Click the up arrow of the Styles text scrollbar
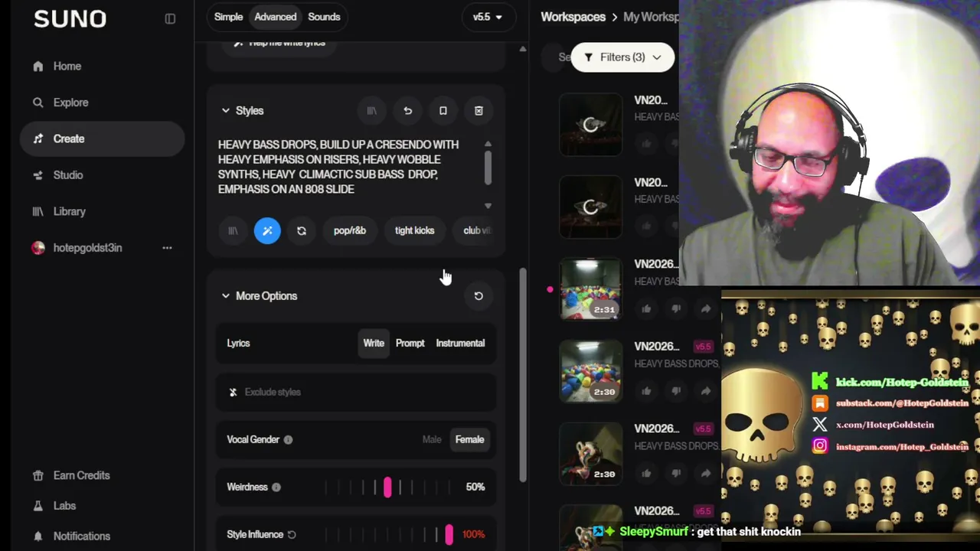 pos(488,145)
